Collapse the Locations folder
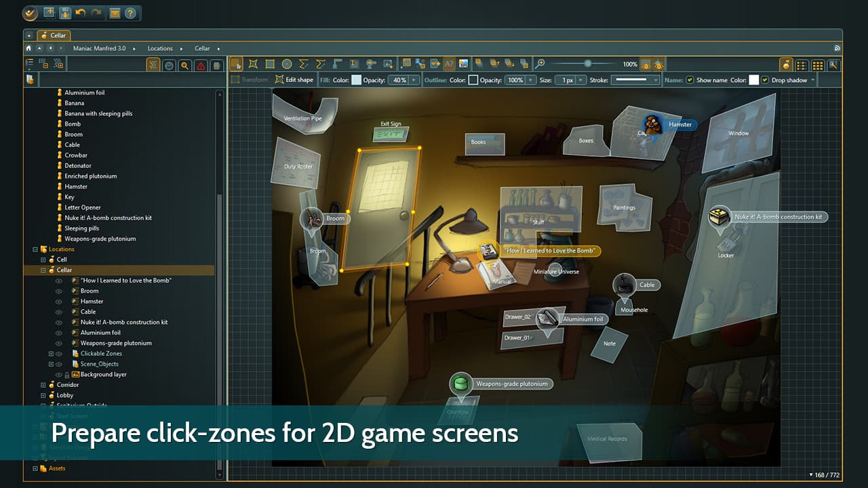Screen dimensions: 868x488 coord(36,249)
